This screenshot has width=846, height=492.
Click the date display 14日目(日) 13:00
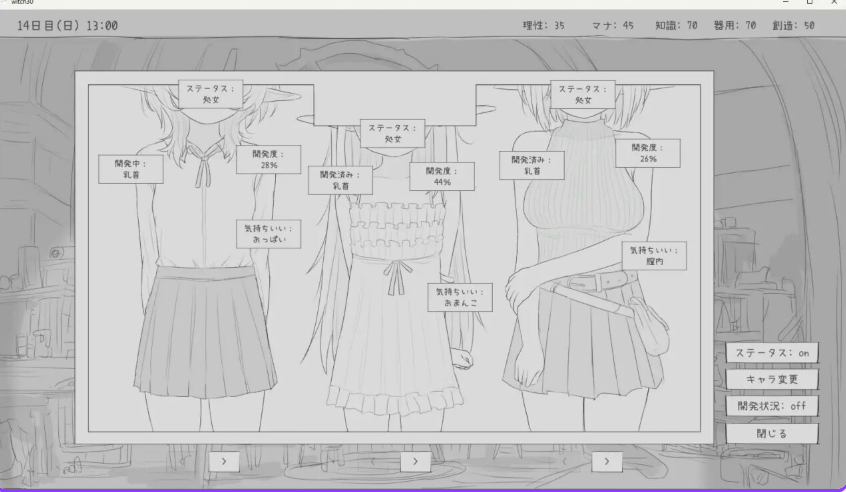[68, 25]
